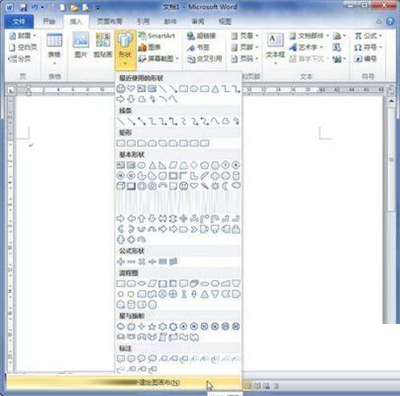
Task: Click the 分页 page break button
Action: (20, 59)
